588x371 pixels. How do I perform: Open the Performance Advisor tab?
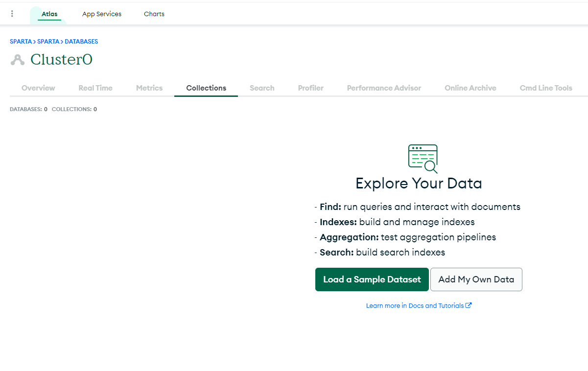[x=384, y=88]
